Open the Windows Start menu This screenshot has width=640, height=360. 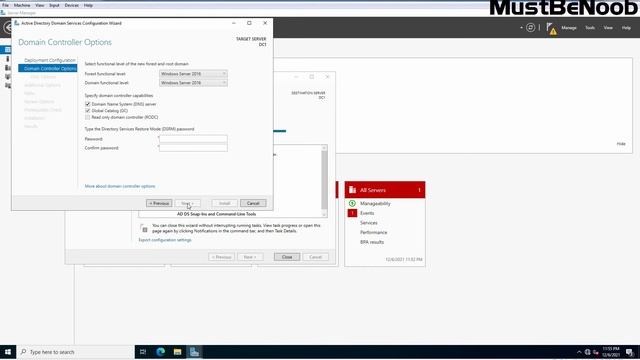(8, 352)
